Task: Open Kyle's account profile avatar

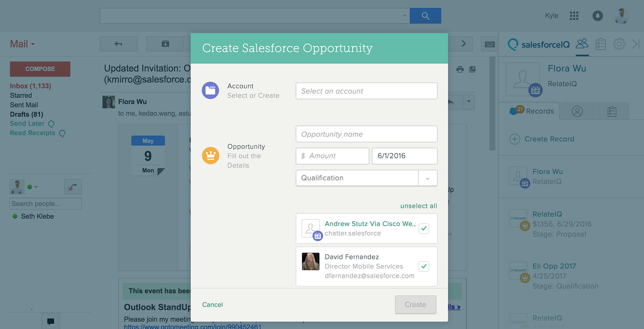Action: [x=621, y=16]
